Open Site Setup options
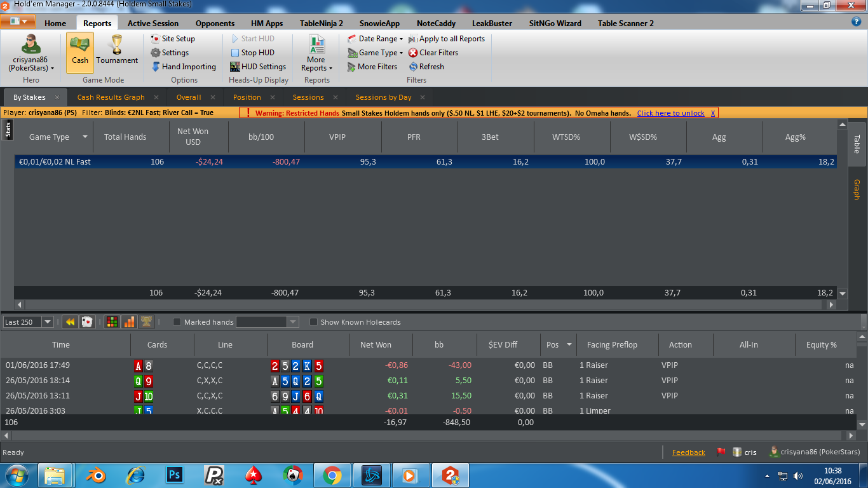868x488 pixels. (x=173, y=39)
